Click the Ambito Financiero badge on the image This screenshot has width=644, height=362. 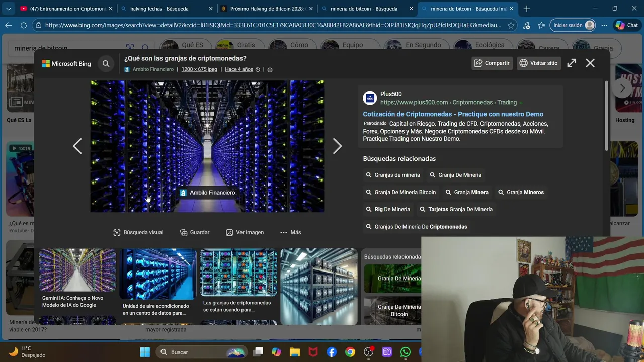point(207,193)
